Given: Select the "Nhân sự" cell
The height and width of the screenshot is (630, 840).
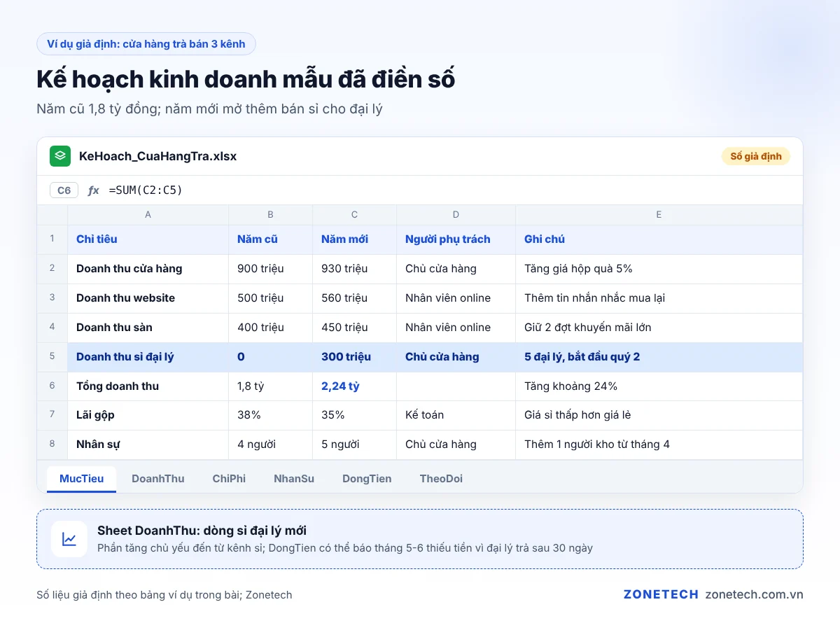Looking at the screenshot, I should 148,444.
